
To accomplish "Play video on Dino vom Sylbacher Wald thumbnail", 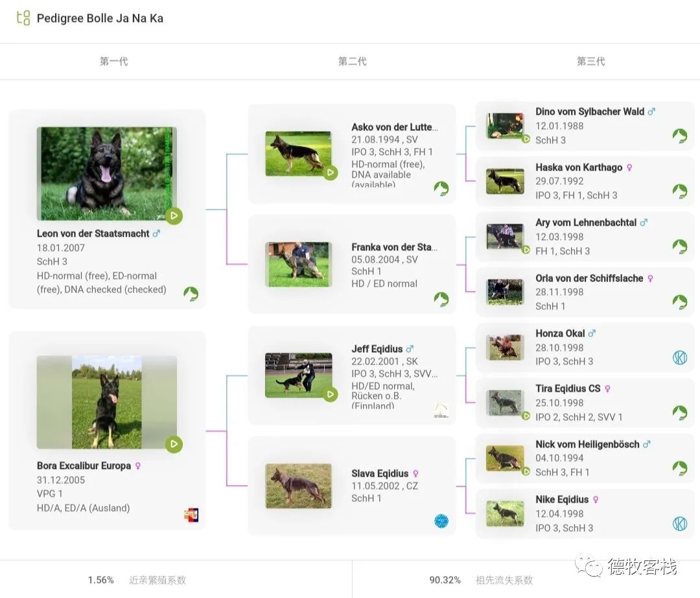I will 526,139.
